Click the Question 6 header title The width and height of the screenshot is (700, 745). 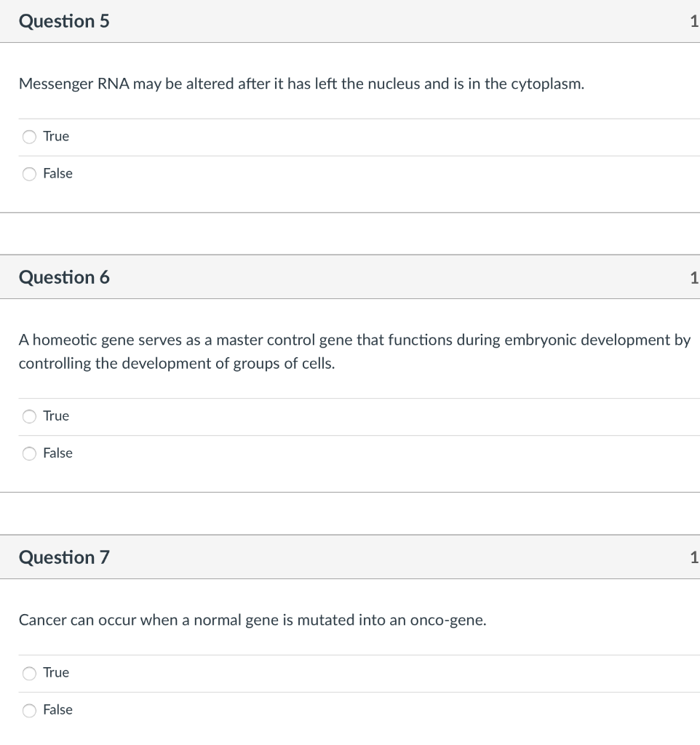pyautogui.click(x=64, y=277)
